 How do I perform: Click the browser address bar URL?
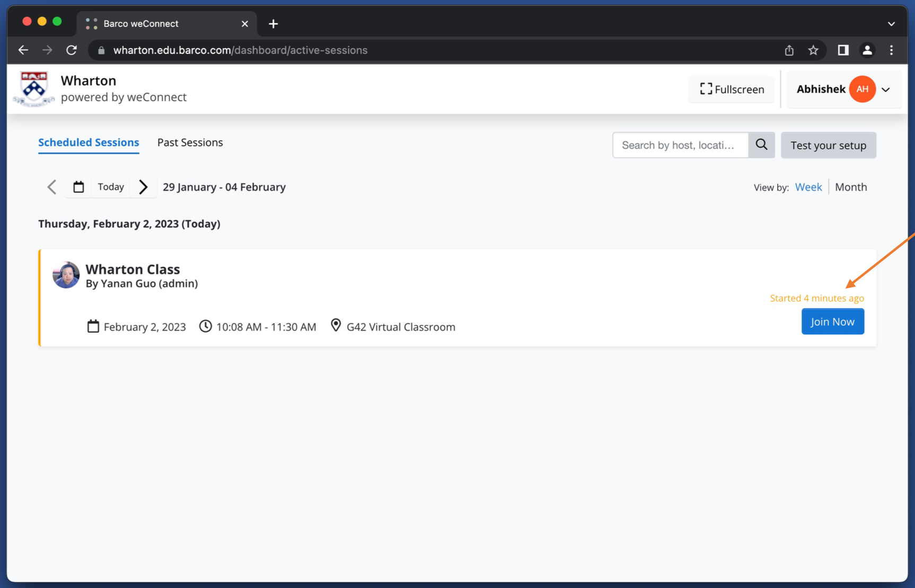[240, 50]
